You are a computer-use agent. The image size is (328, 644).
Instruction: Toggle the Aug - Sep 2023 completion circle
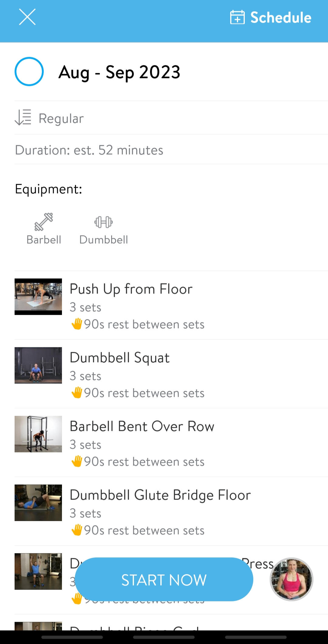(x=29, y=72)
